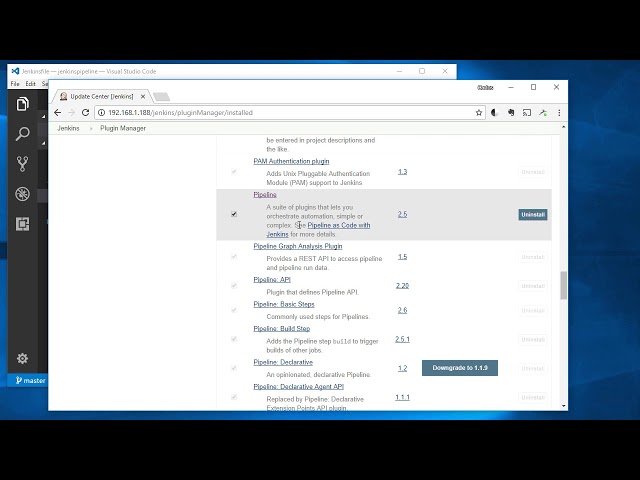Viewport: 640px width, 480px height.
Task: Toggle the Pipeline: Build Step checkbox
Action: (234, 339)
